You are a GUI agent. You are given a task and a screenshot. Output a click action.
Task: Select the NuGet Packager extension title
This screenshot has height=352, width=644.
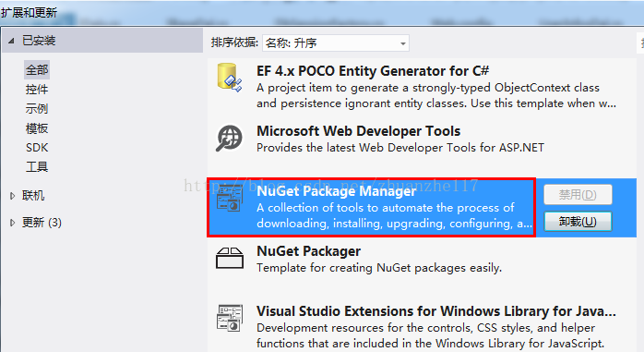tap(309, 251)
